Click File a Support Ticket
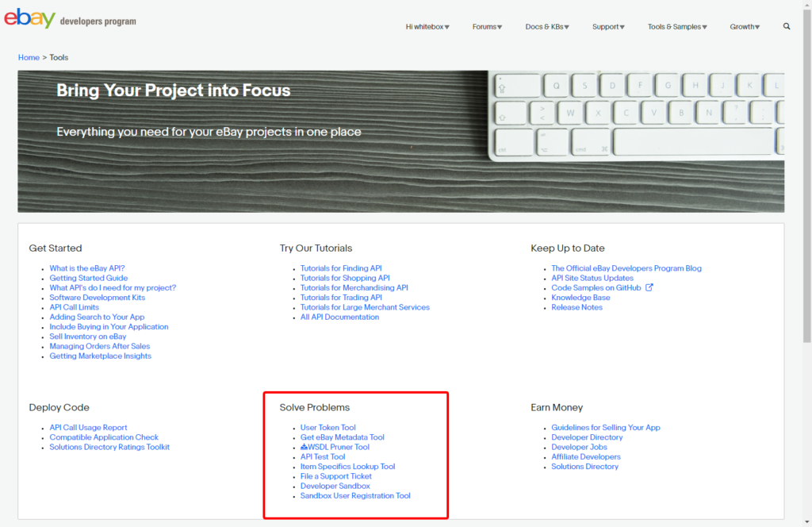812x527 pixels. 336,476
